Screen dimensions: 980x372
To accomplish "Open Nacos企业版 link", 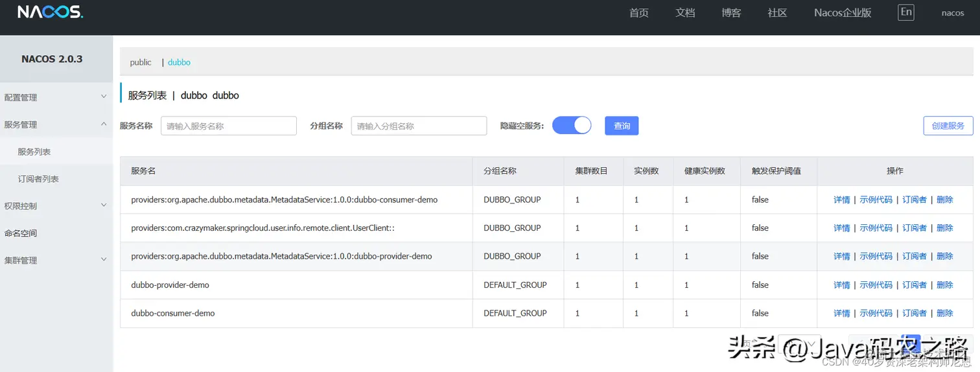I will point(843,13).
